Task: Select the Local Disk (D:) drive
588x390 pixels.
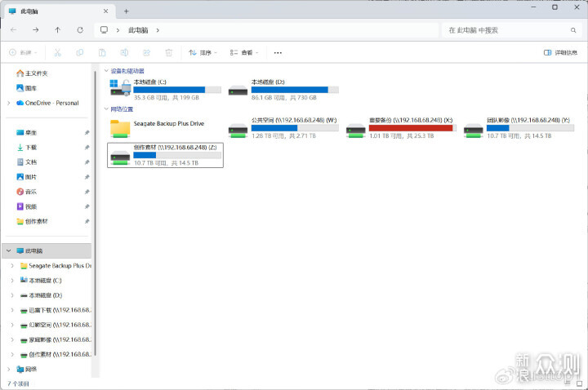Action: [284, 90]
